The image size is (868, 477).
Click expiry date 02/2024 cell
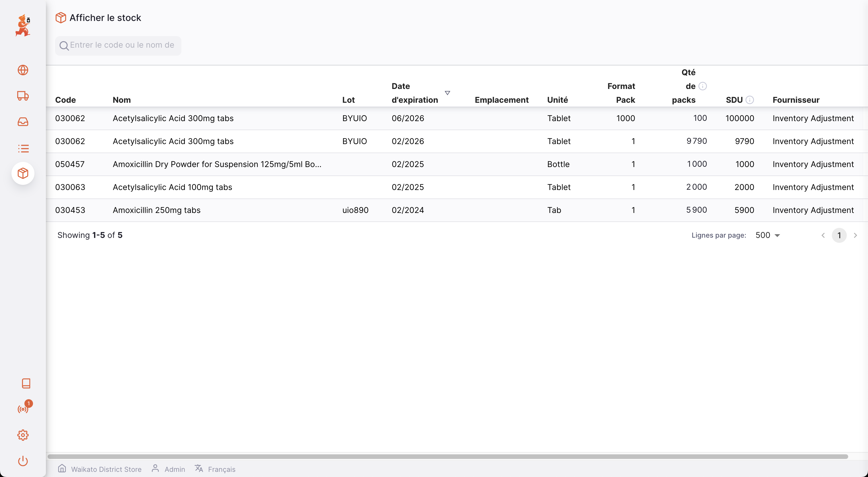[x=408, y=210]
